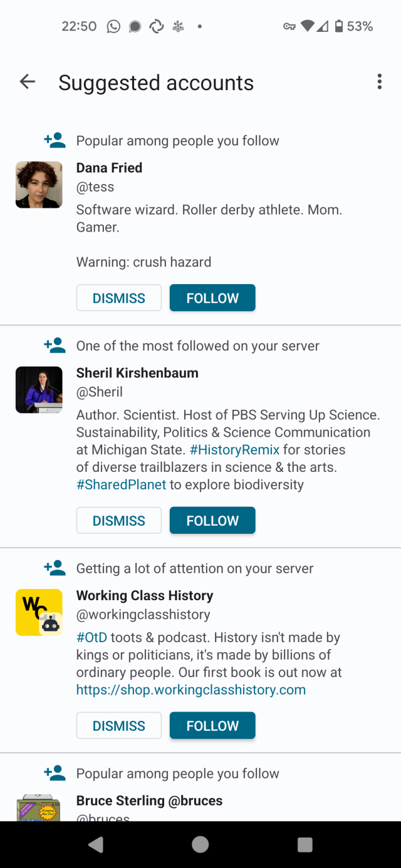Dismiss Sheril Kirshenbaum suggestion
The height and width of the screenshot is (868, 401).
119,521
